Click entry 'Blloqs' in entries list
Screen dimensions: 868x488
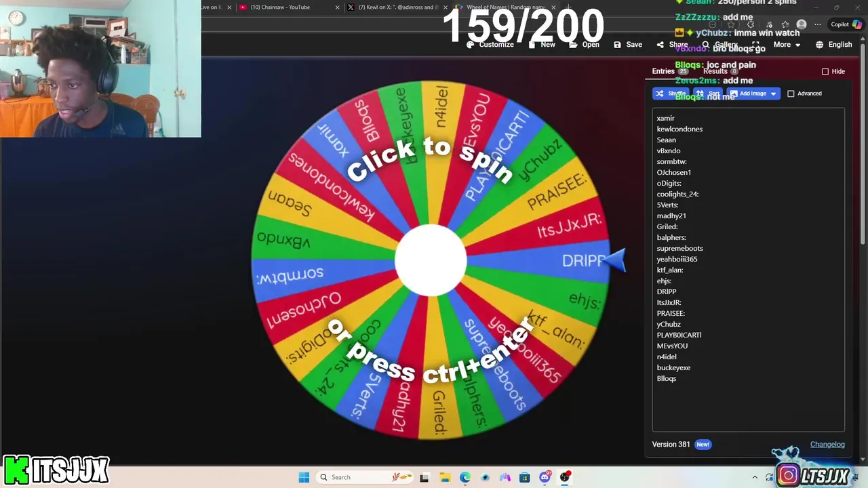tap(667, 378)
